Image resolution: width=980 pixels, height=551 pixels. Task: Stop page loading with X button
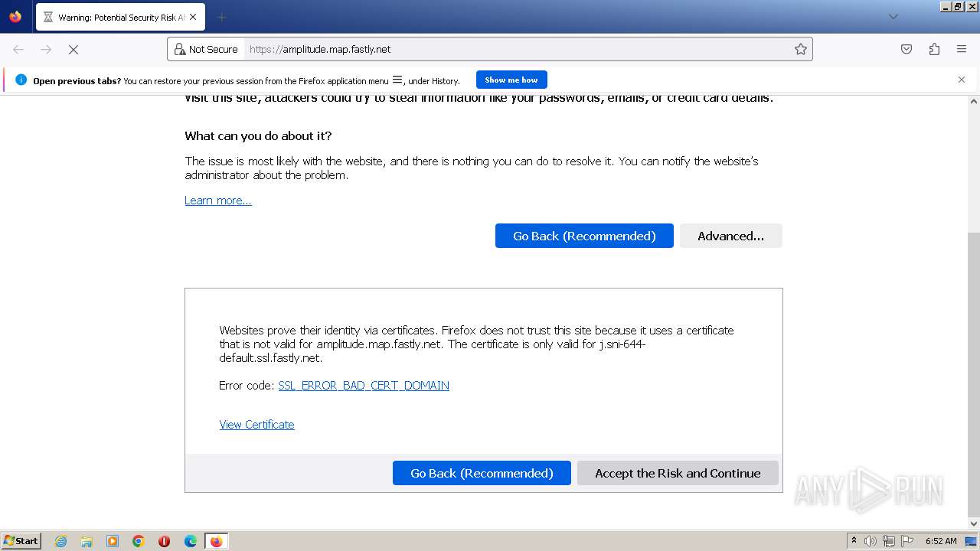73,49
